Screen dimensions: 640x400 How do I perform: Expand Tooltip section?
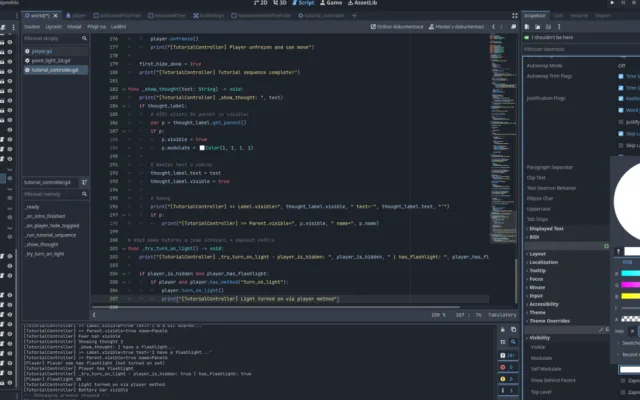pyautogui.click(x=536, y=271)
